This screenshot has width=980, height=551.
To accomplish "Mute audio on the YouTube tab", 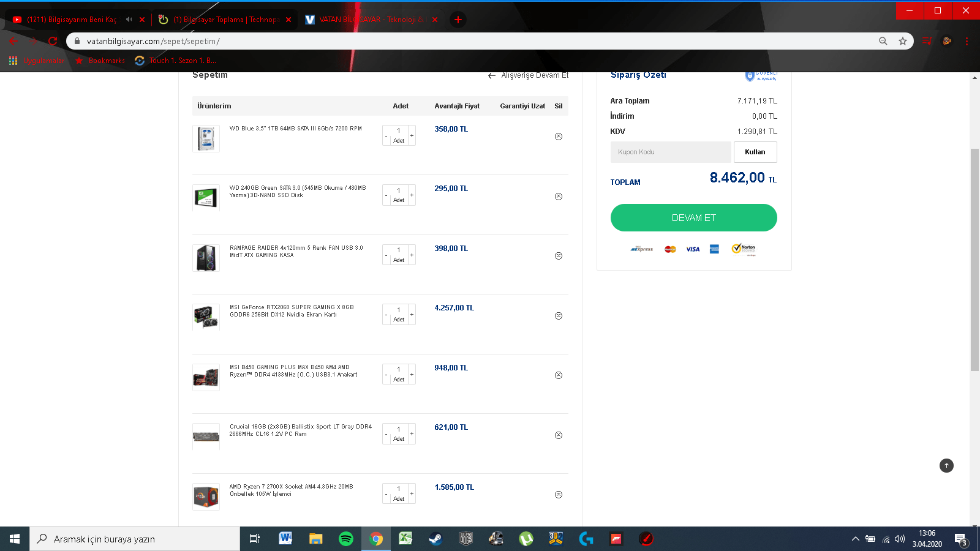I will [x=129, y=20].
